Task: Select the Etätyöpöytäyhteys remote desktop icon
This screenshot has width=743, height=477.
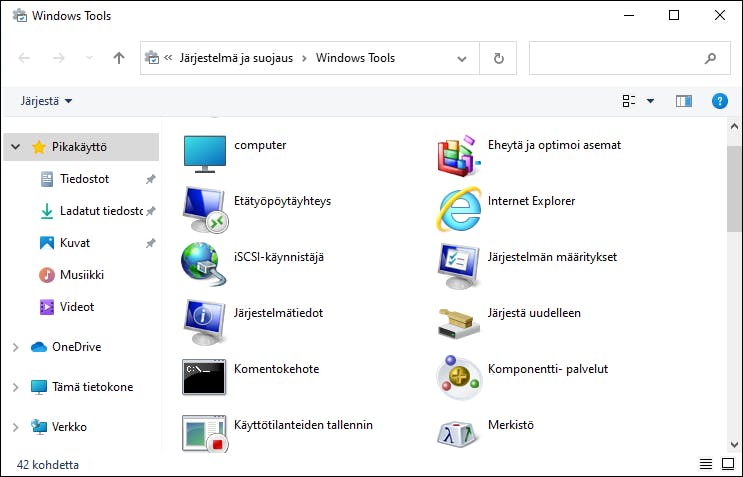Action: 205,210
